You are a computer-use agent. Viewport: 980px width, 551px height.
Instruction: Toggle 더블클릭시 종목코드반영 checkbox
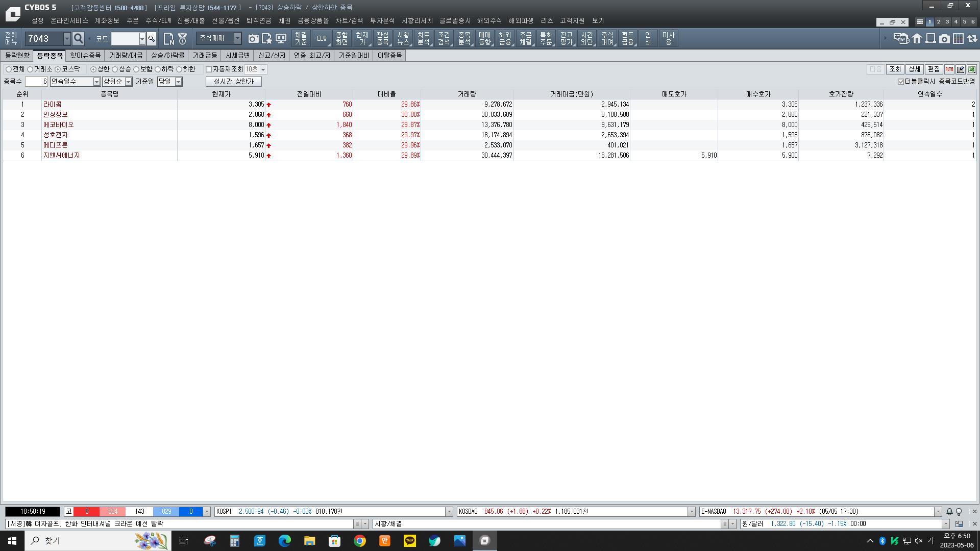coord(901,82)
